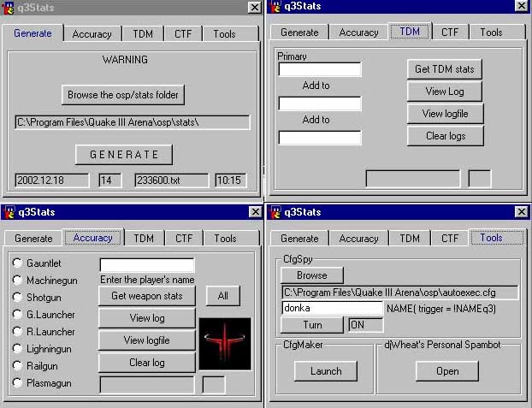
Task: Click Get TDM stats button
Action: [445, 69]
